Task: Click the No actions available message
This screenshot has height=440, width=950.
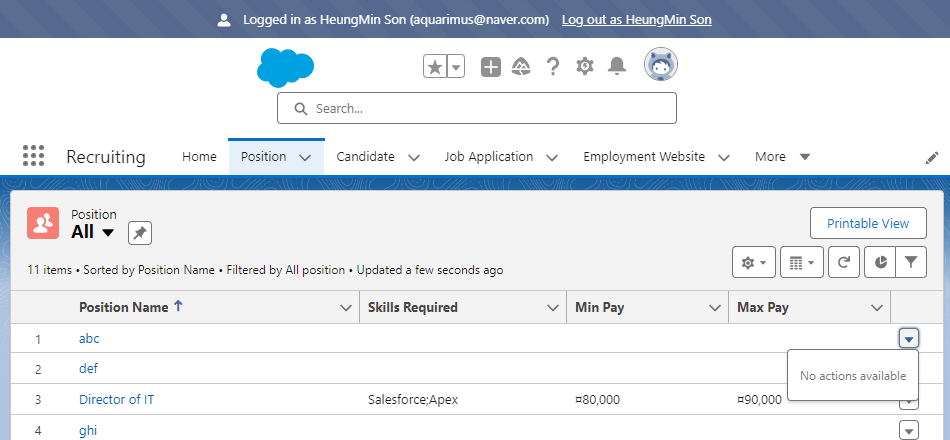Action: pyautogui.click(x=853, y=376)
